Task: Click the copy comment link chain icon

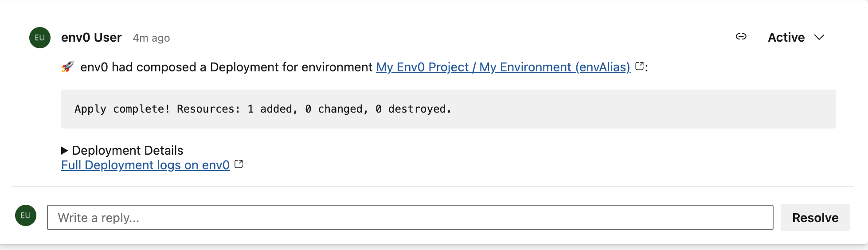Action: (741, 37)
